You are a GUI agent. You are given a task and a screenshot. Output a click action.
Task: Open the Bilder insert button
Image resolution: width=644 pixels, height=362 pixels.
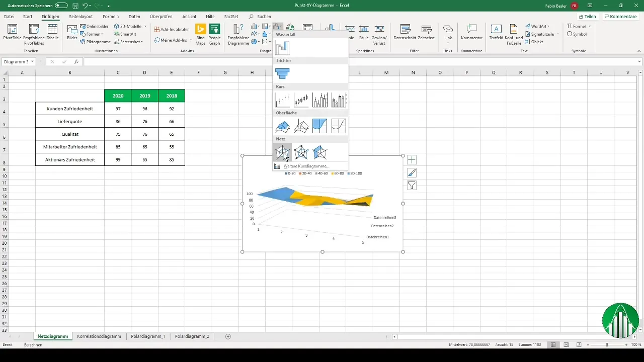(72, 34)
